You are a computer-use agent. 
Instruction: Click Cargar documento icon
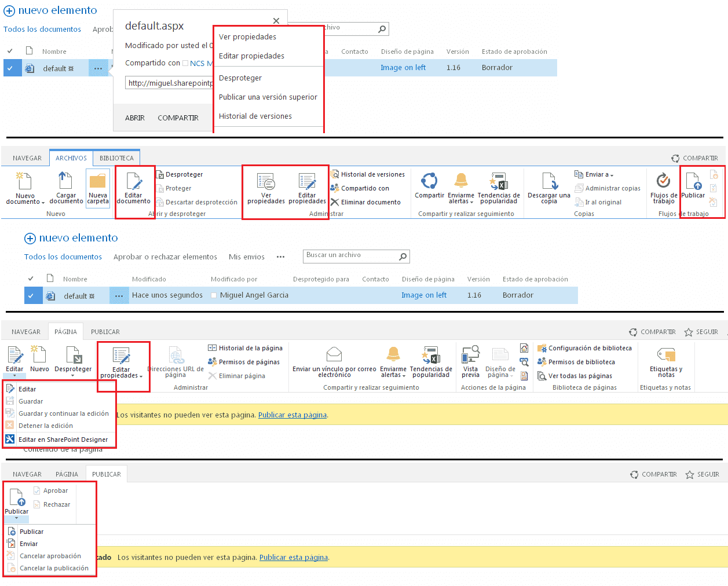(x=65, y=181)
